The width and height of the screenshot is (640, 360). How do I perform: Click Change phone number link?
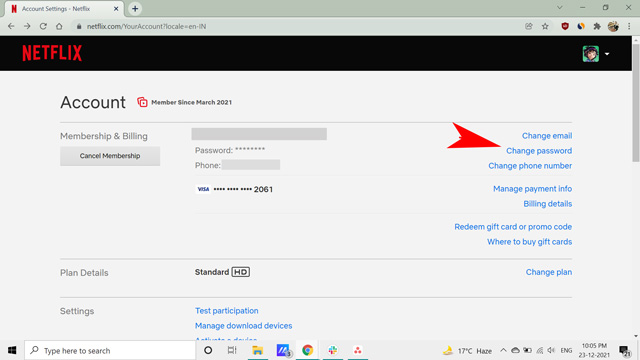pyautogui.click(x=530, y=166)
